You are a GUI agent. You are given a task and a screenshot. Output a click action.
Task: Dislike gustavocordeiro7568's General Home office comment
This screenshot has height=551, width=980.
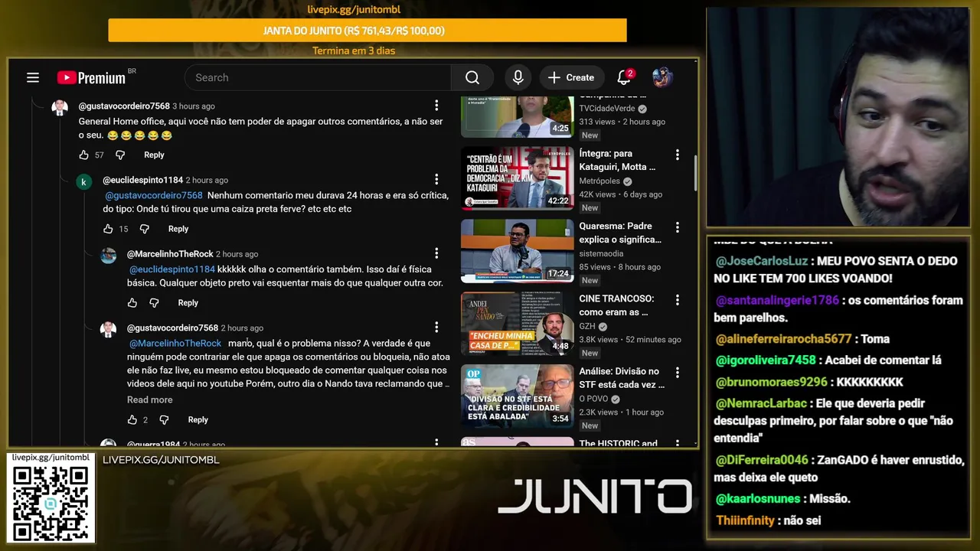[x=120, y=155]
